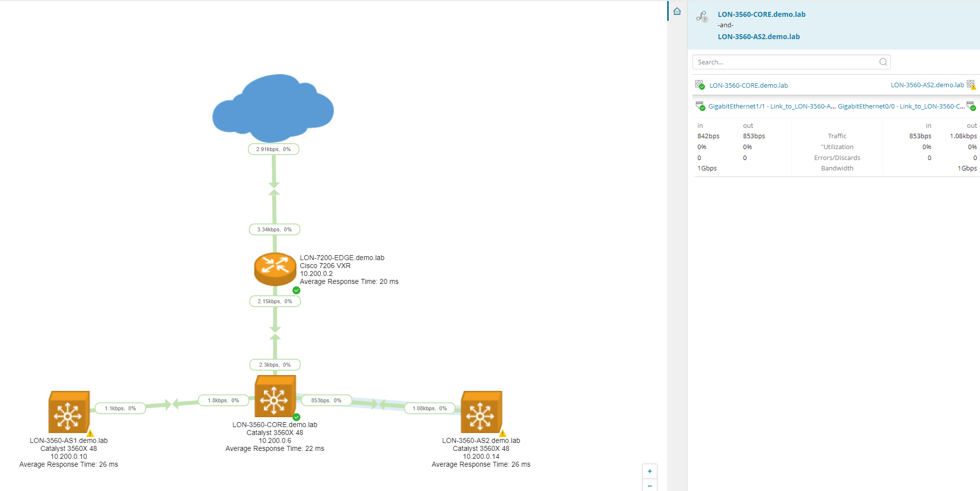Click the 'Errors/Discards' row label
This screenshot has height=491, width=980.
(x=837, y=158)
